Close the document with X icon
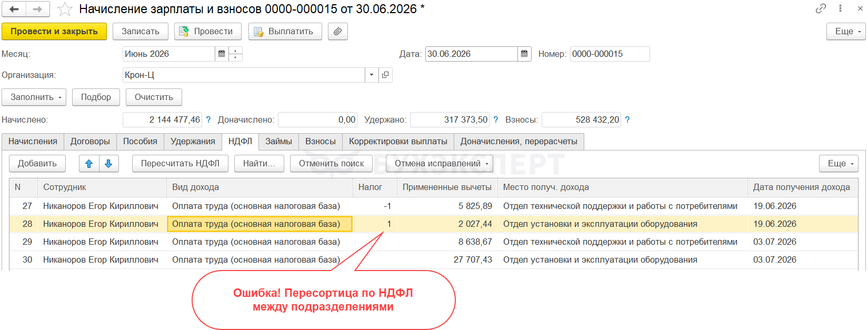 point(860,8)
